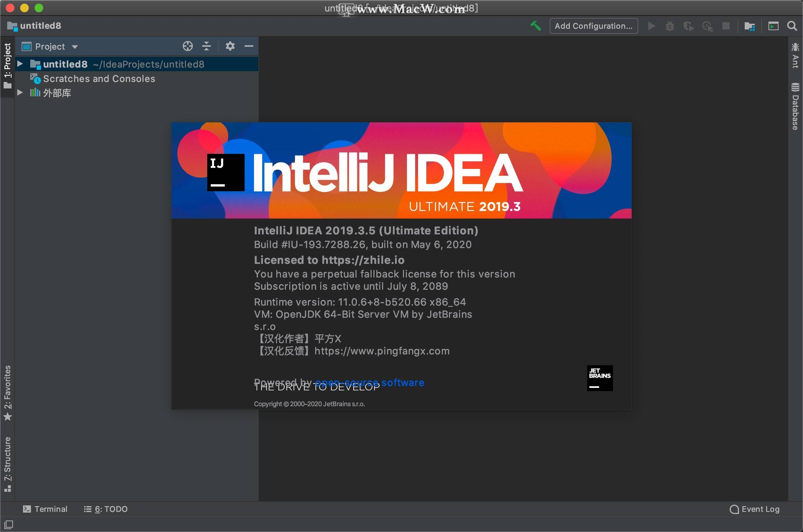Click the Database cylinder icon
803x532 pixels.
click(795, 87)
